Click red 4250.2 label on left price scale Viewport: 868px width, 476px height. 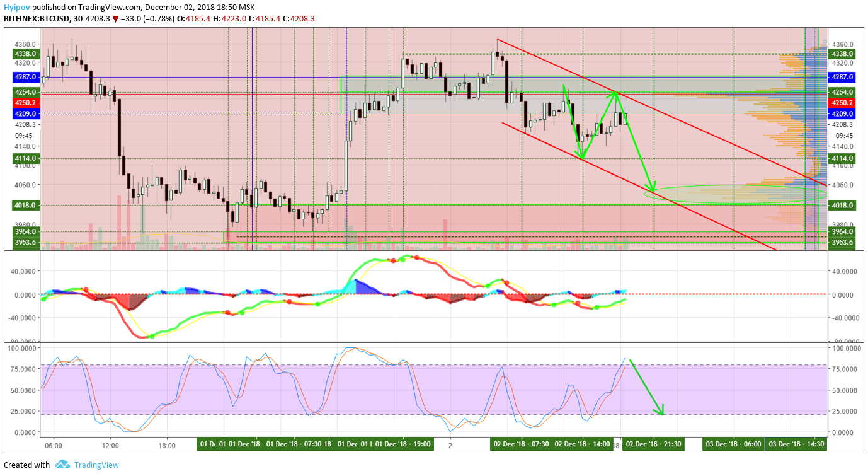(26, 102)
